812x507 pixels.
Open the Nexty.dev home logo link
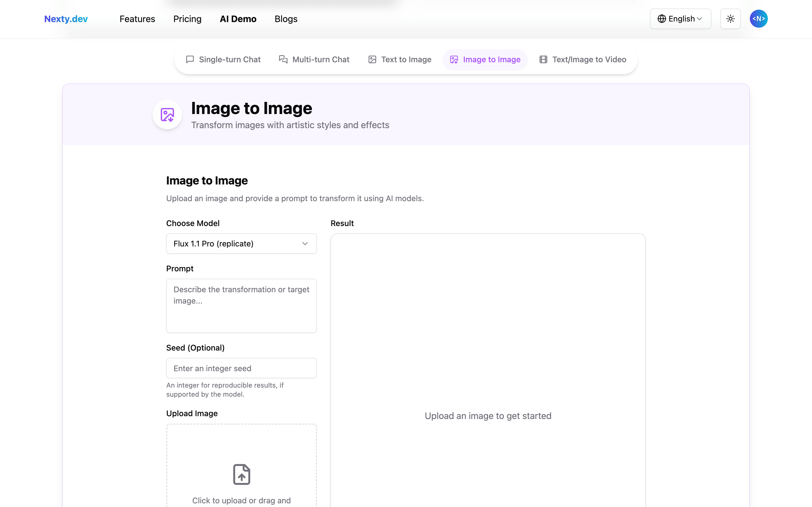66,19
